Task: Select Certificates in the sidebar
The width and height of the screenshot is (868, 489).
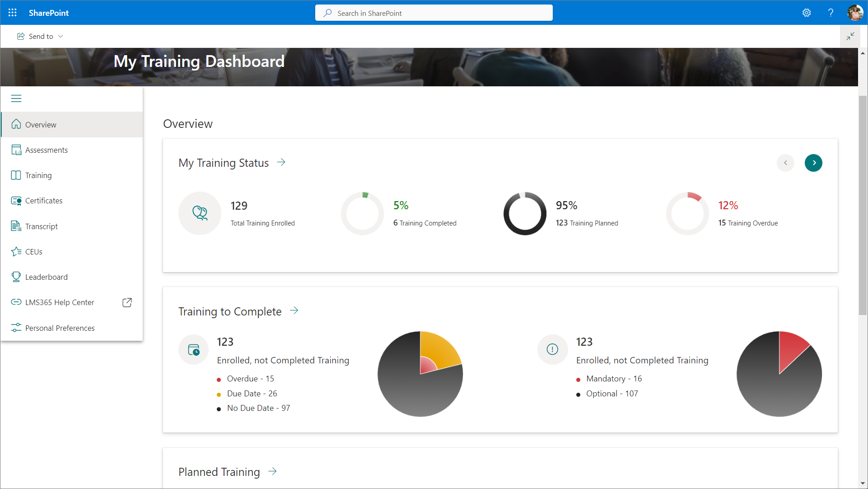Action: 44,201
